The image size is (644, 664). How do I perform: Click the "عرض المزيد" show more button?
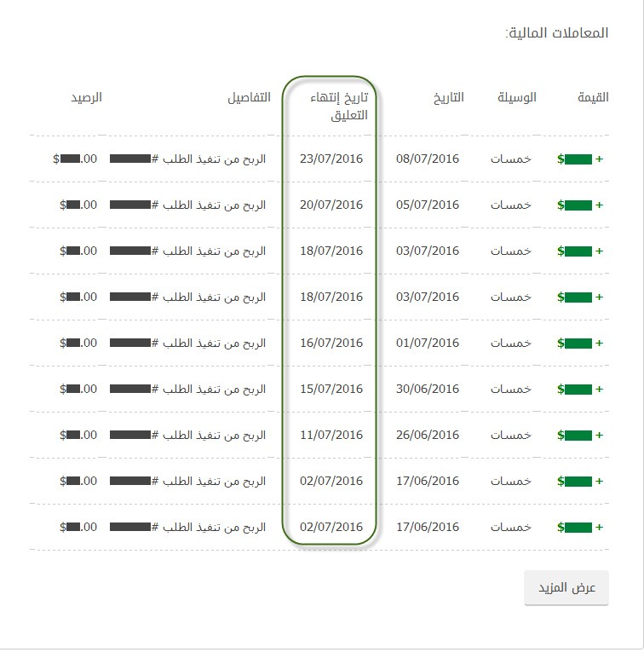pos(566,589)
